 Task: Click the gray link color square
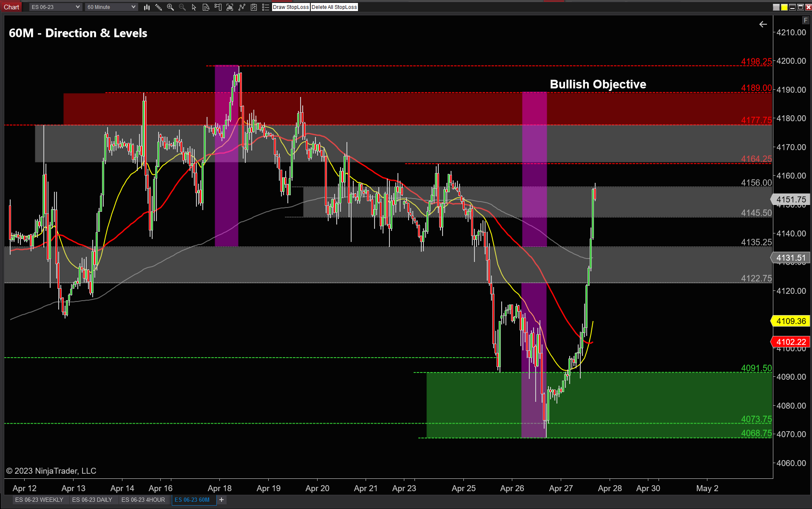pos(776,7)
